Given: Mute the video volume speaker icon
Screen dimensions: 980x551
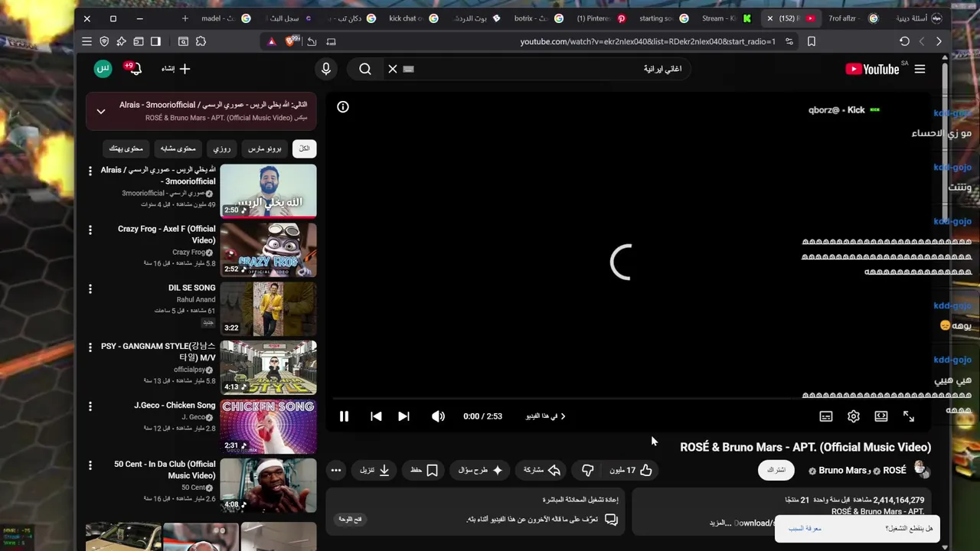Looking at the screenshot, I should click(x=438, y=416).
